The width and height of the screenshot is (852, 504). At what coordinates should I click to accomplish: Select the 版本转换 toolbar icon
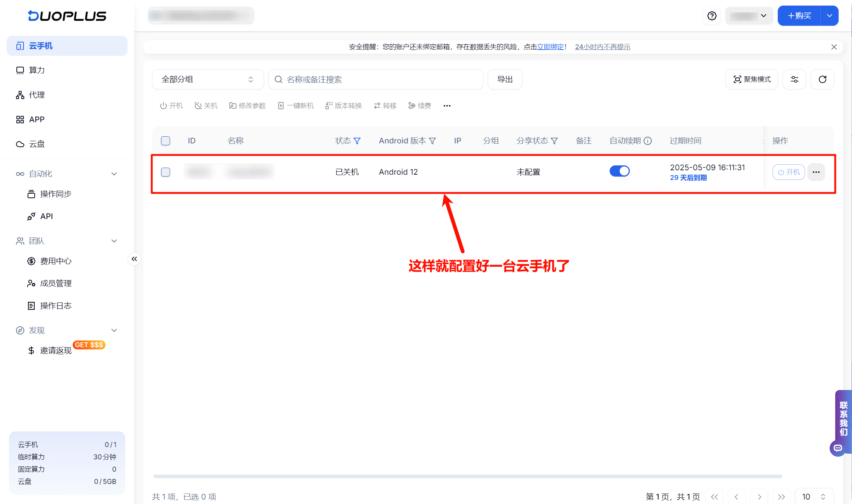pyautogui.click(x=343, y=105)
